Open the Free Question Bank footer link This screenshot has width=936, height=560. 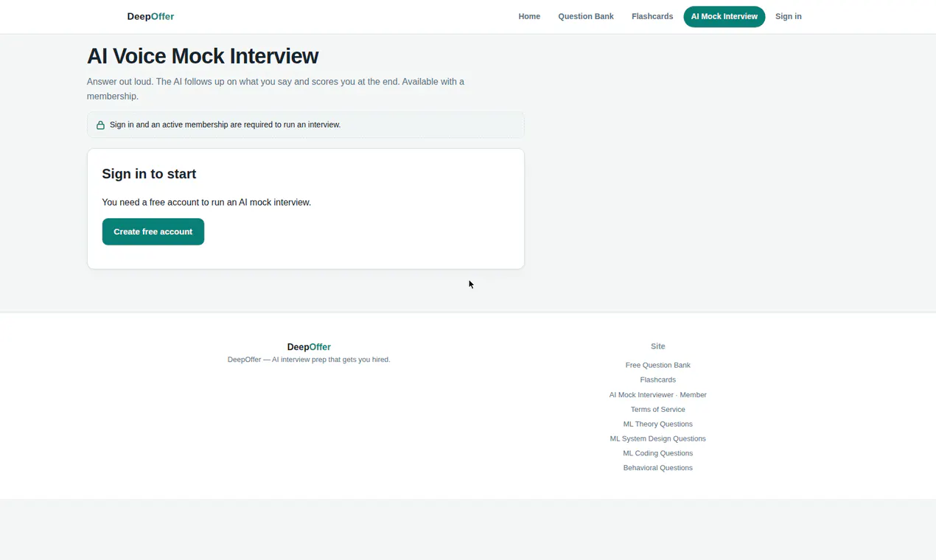[x=658, y=365]
